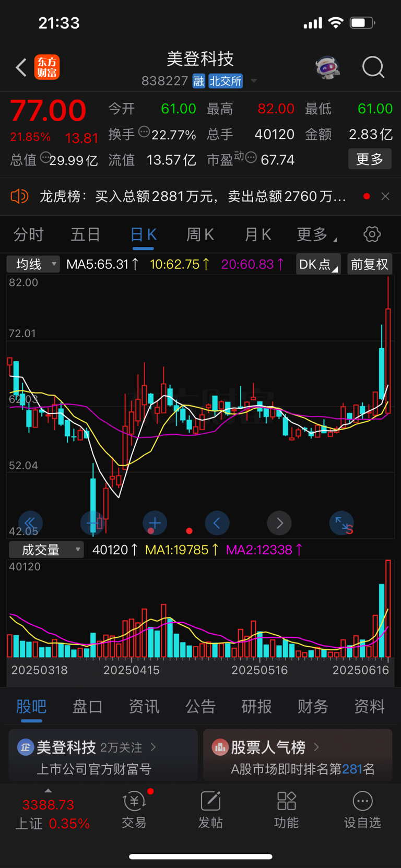Dismiss the 龙虎榜 ticker with X
The image size is (401, 868).
click(x=385, y=196)
